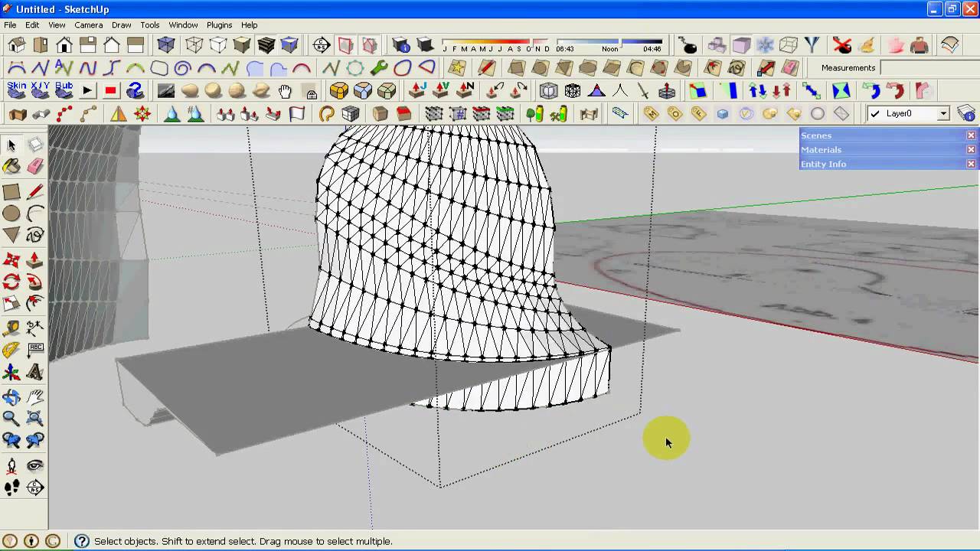Close the Entity Info panel
Image resolution: width=980 pixels, height=551 pixels.
click(971, 165)
